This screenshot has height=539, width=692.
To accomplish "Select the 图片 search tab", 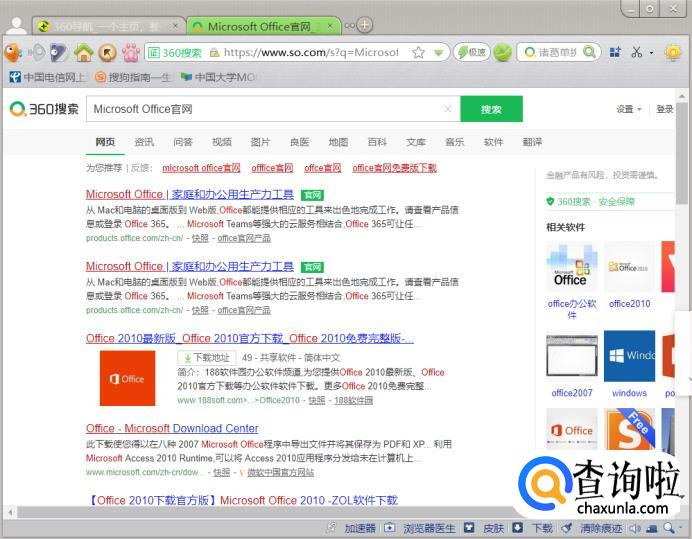I will pyautogui.click(x=260, y=142).
